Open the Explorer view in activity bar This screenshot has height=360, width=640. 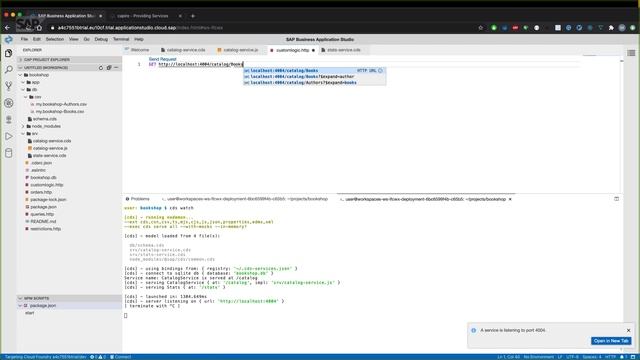(x=9, y=53)
